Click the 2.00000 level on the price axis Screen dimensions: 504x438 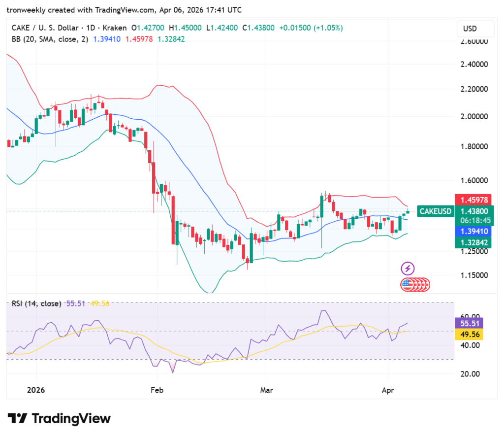coord(473,117)
